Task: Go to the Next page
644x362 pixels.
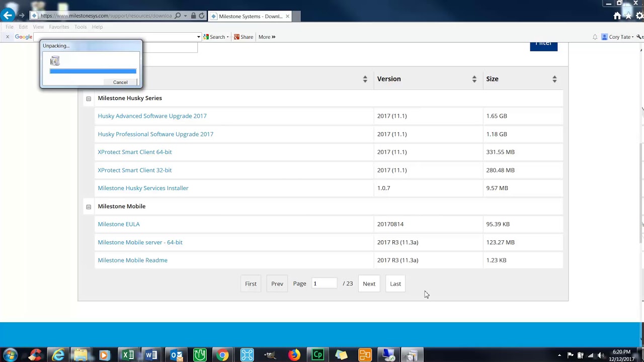Action: (369, 284)
